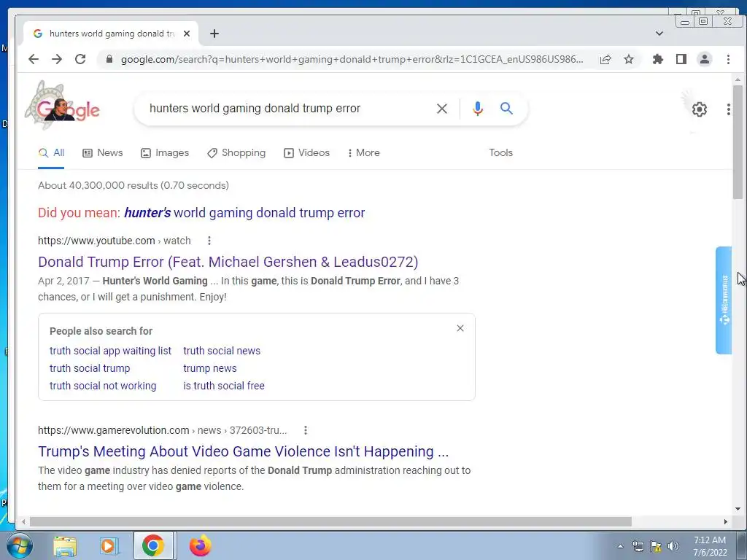Viewport: 747px width, 560px height.
Task: Open options for the gamerevolution result
Action: click(306, 430)
